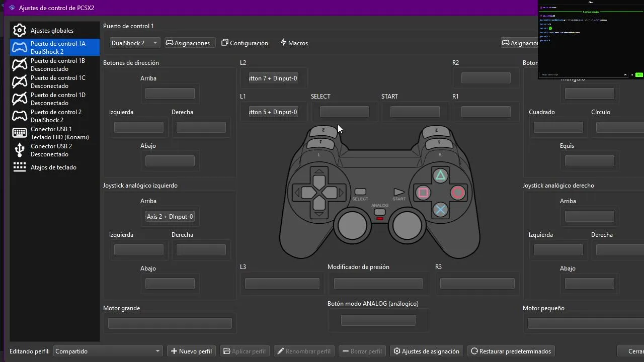Switch to the Macros tab

click(294, 43)
